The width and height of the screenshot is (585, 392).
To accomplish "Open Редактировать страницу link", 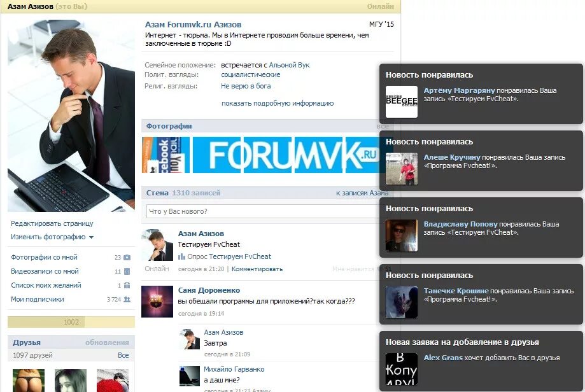I will pos(52,223).
